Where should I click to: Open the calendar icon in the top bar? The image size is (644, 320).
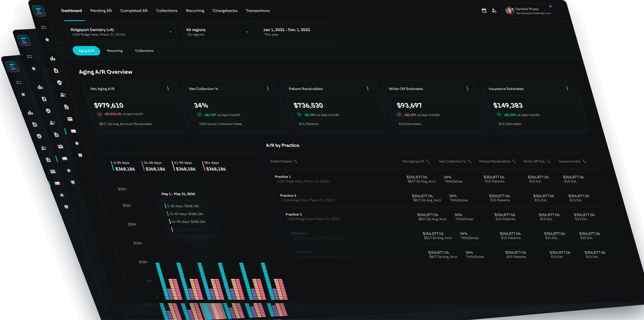coord(484,11)
